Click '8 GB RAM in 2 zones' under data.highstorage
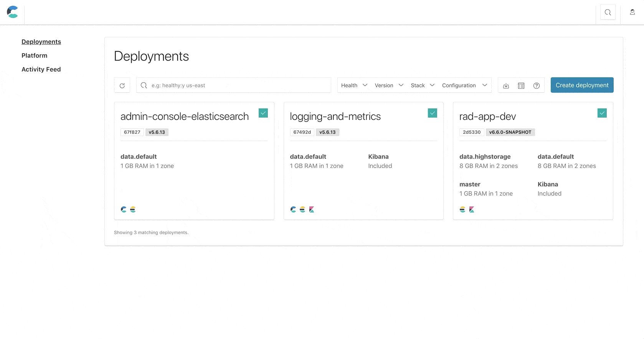 [x=489, y=166]
